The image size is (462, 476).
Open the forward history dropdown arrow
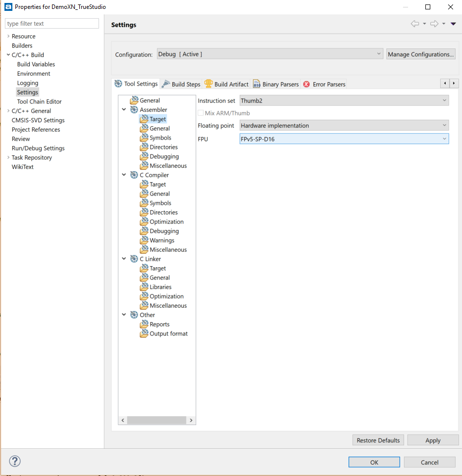click(444, 24)
